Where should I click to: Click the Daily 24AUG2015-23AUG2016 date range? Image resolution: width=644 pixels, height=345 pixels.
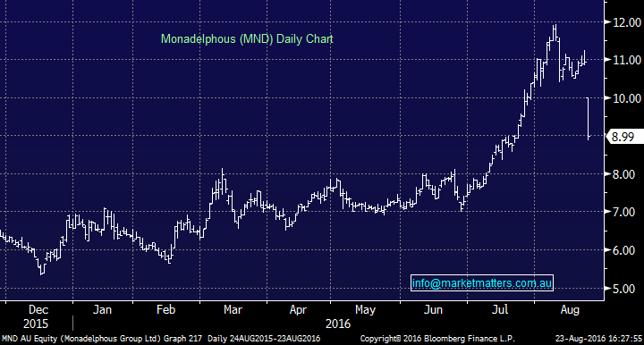(x=264, y=339)
